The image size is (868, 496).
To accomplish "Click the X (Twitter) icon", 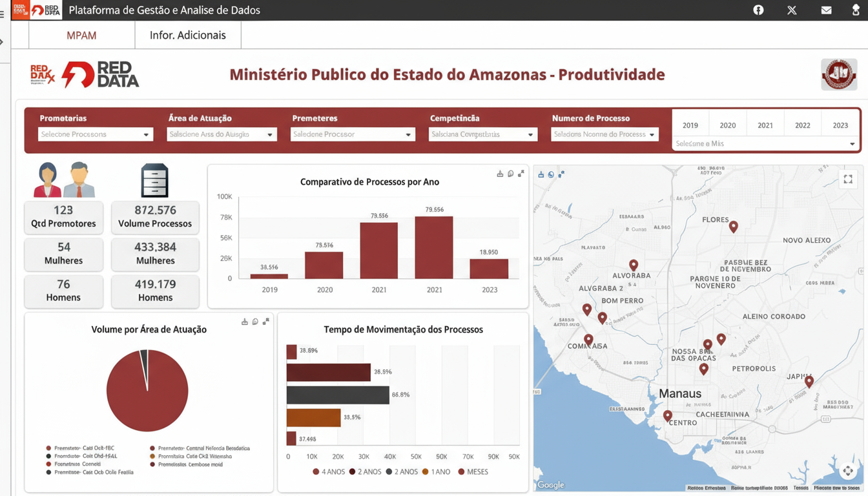I will 792,10.
